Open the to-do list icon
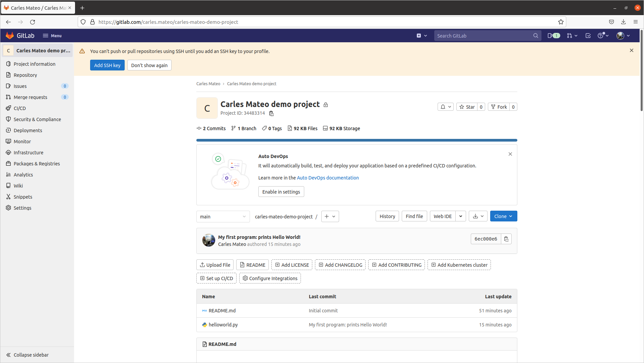The height and width of the screenshot is (363, 644). 588,36
